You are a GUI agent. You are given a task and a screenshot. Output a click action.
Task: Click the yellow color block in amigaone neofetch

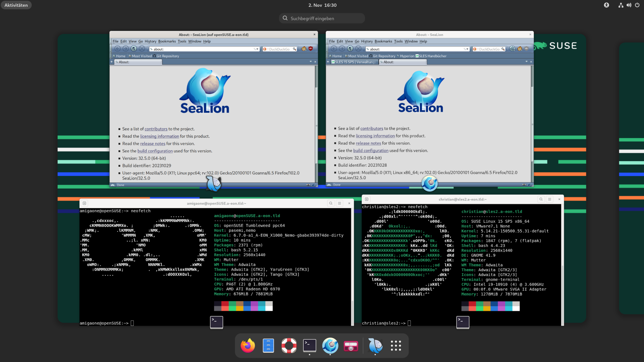point(239,309)
